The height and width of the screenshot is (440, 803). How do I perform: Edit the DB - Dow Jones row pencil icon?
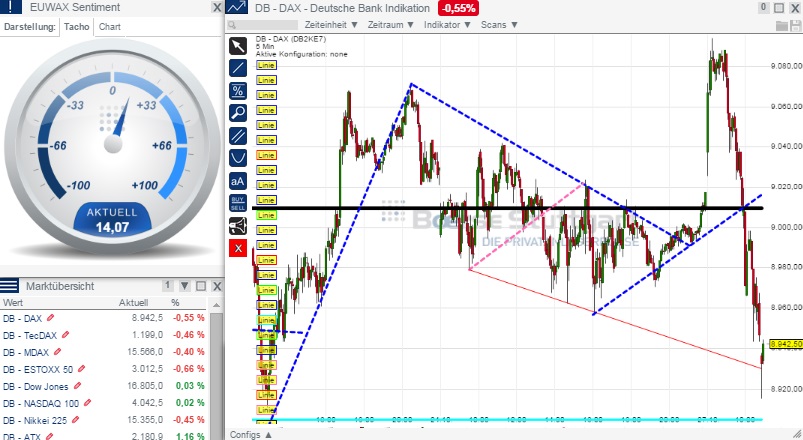click(77, 386)
